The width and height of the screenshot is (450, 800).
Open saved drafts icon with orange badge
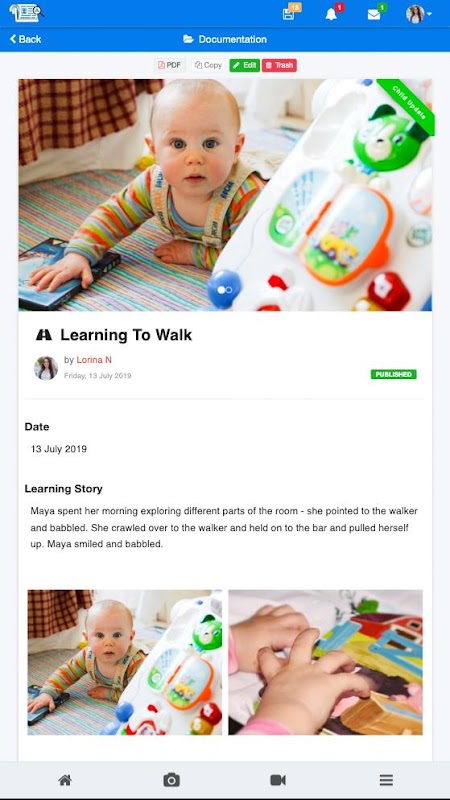coord(289,13)
